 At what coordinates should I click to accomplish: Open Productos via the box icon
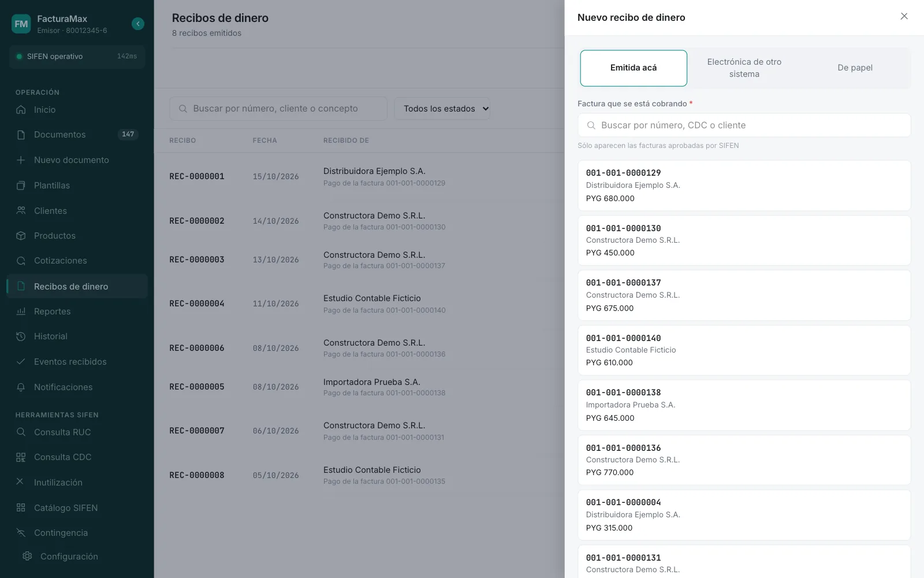tap(21, 236)
